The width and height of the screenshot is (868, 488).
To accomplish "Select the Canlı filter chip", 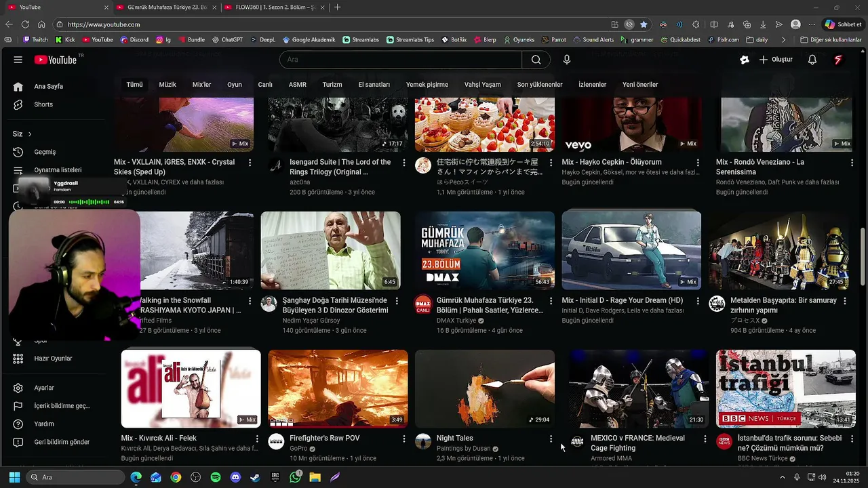I will point(265,85).
